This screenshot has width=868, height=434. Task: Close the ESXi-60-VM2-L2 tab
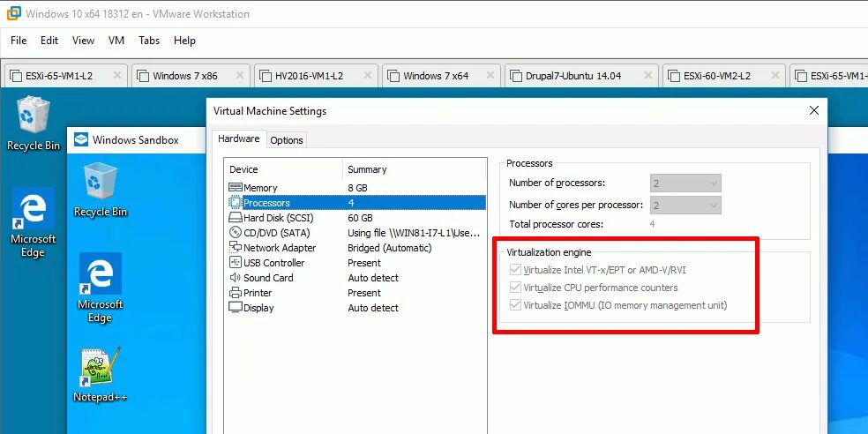pyautogui.click(x=775, y=75)
